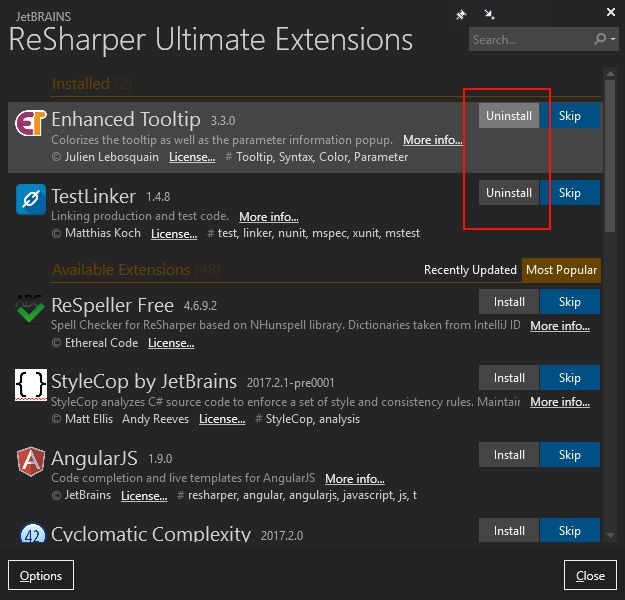Click the search magnifier icon
625x600 pixels.
(x=599, y=39)
